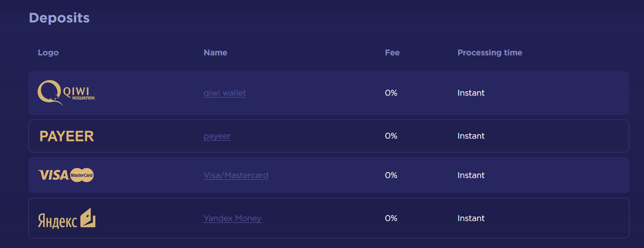Click the Yandex wallet icon
The width and height of the screenshot is (644, 248).
[88, 218]
